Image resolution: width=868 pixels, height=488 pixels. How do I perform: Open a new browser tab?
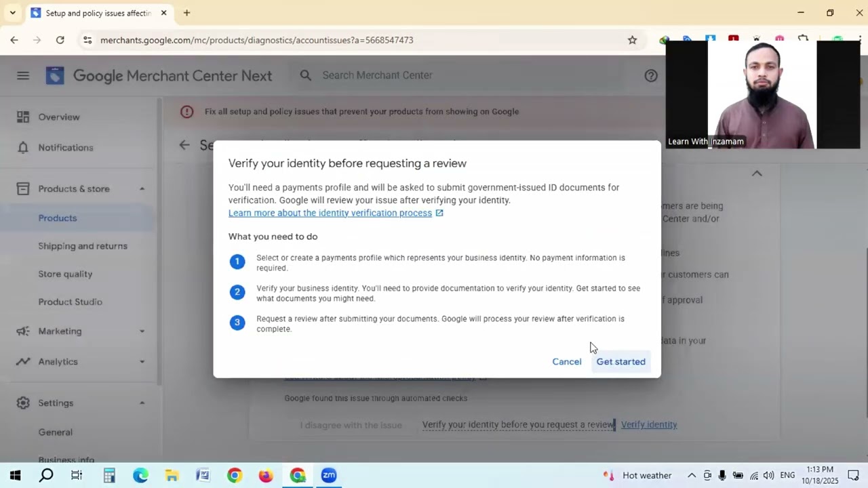[186, 13]
